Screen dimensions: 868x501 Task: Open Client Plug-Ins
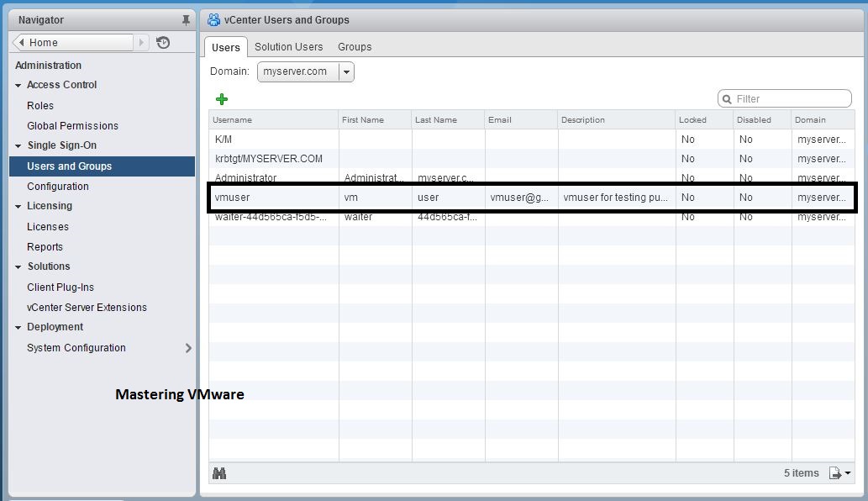pos(60,287)
